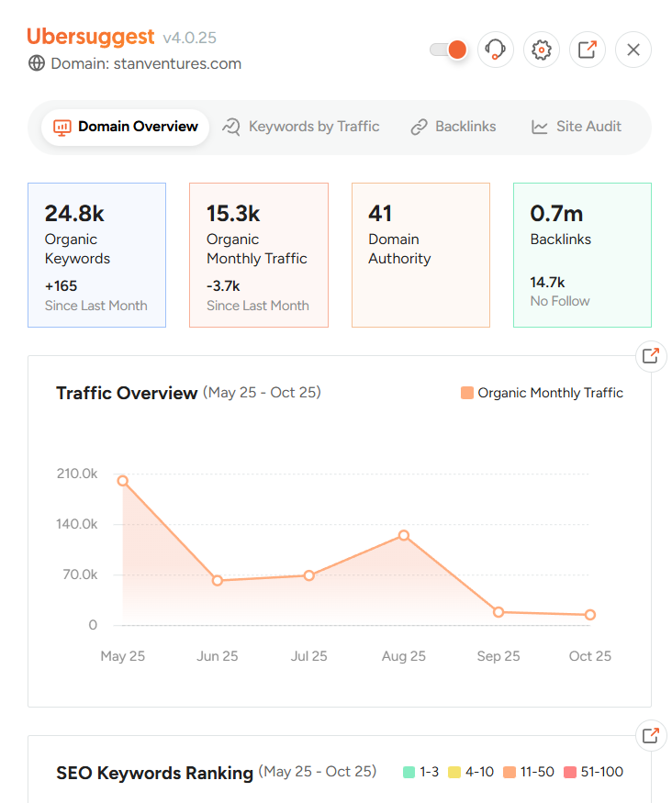The width and height of the screenshot is (672, 803).
Task: Open the Backlinks tab
Action: [x=453, y=127]
